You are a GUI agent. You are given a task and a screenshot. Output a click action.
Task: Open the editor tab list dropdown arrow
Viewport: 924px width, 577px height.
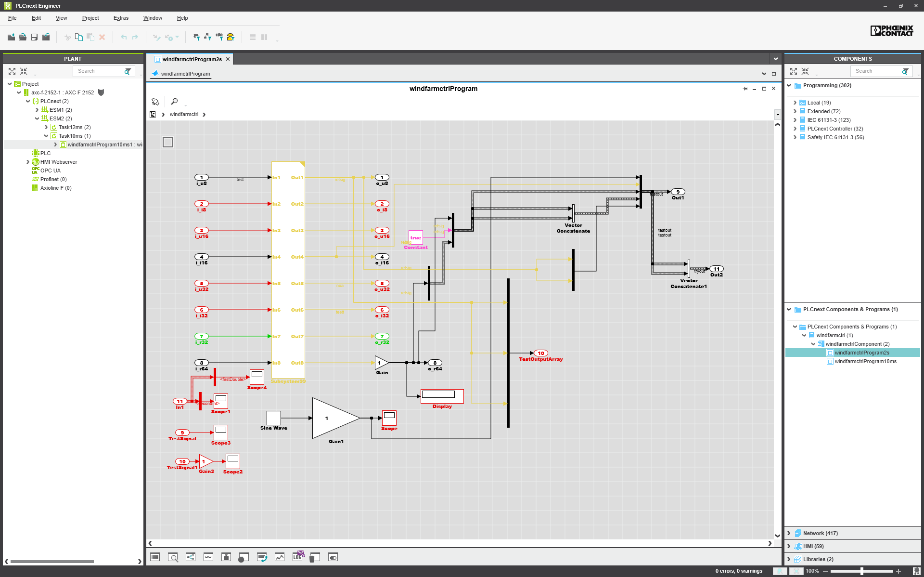[x=776, y=59]
